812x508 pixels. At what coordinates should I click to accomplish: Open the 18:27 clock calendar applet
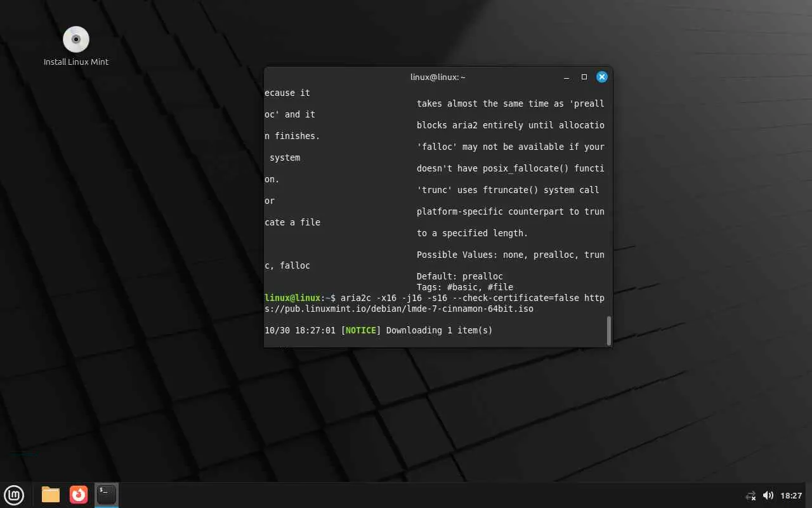(791, 495)
